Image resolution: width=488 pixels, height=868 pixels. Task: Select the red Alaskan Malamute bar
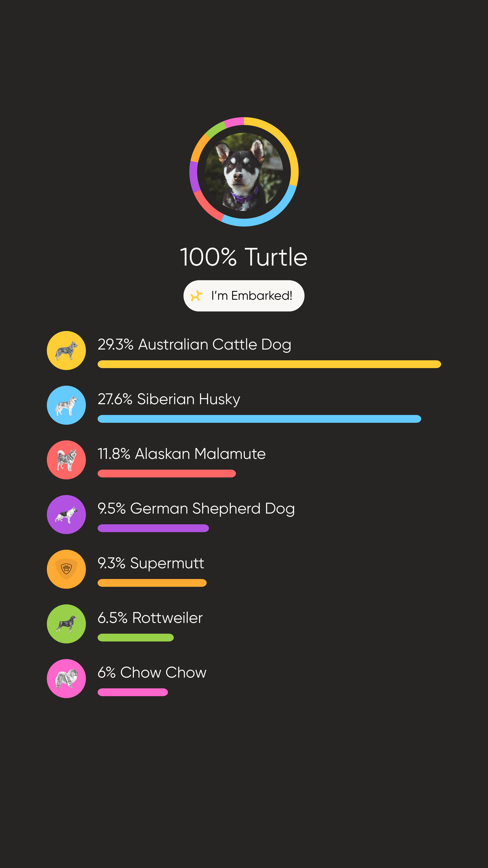coord(167,473)
